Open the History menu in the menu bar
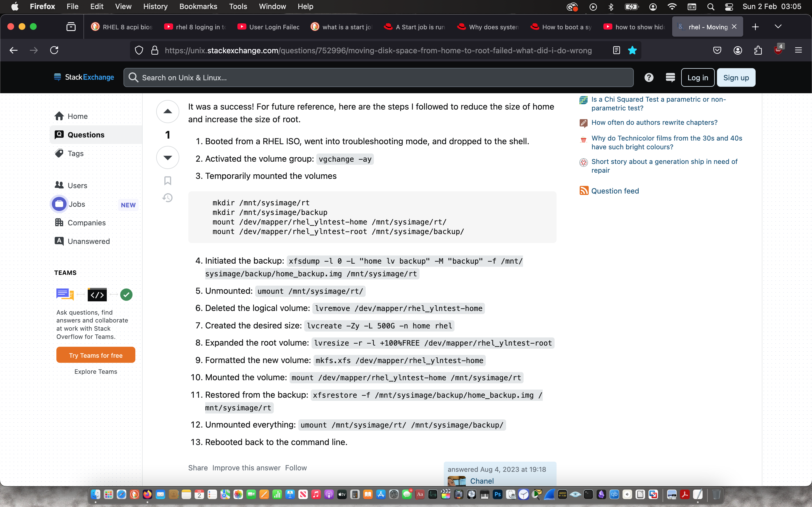Image resolution: width=812 pixels, height=507 pixels. click(x=155, y=6)
